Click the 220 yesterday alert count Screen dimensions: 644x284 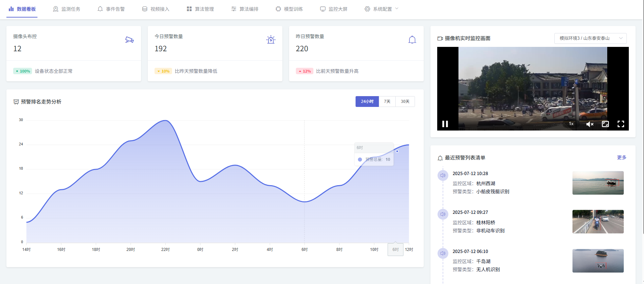[302, 49]
